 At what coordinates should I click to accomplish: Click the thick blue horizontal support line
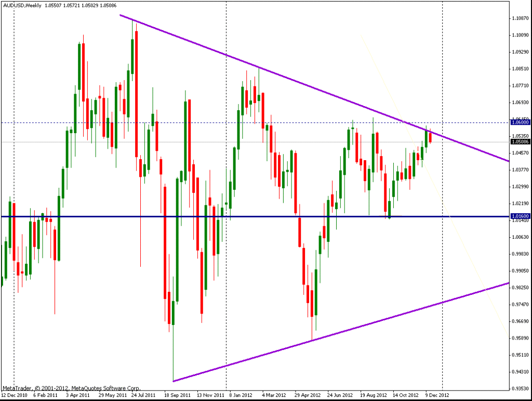point(156,216)
